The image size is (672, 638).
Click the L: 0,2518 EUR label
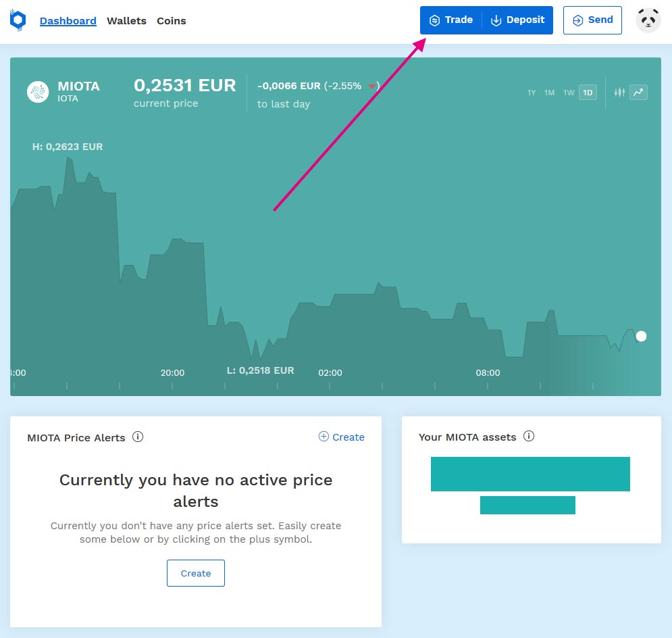click(x=261, y=370)
